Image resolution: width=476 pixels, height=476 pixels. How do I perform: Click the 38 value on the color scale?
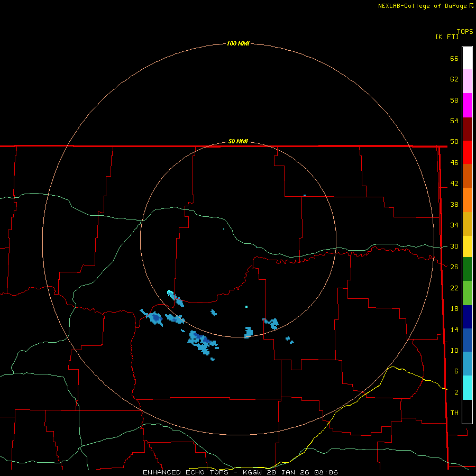coord(454,204)
